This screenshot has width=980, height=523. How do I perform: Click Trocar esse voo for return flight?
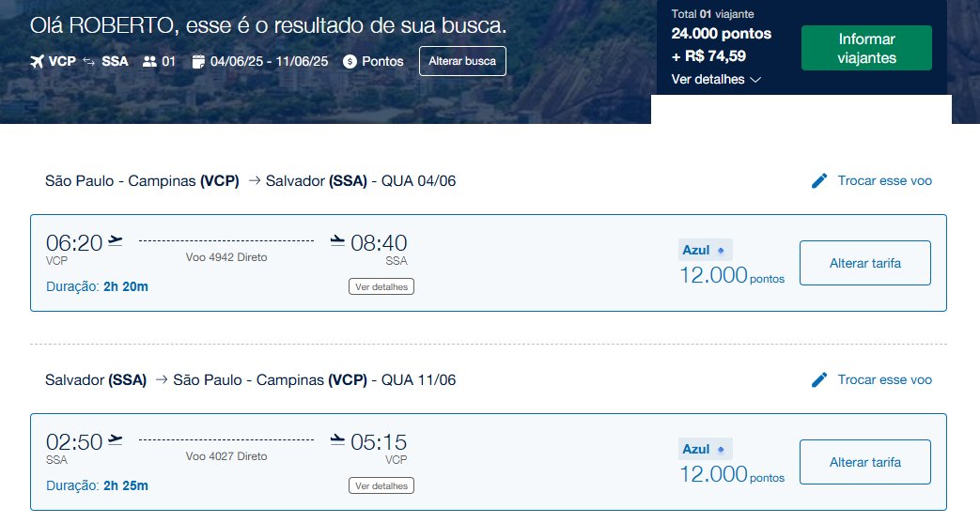pyautogui.click(x=884, y=380)
